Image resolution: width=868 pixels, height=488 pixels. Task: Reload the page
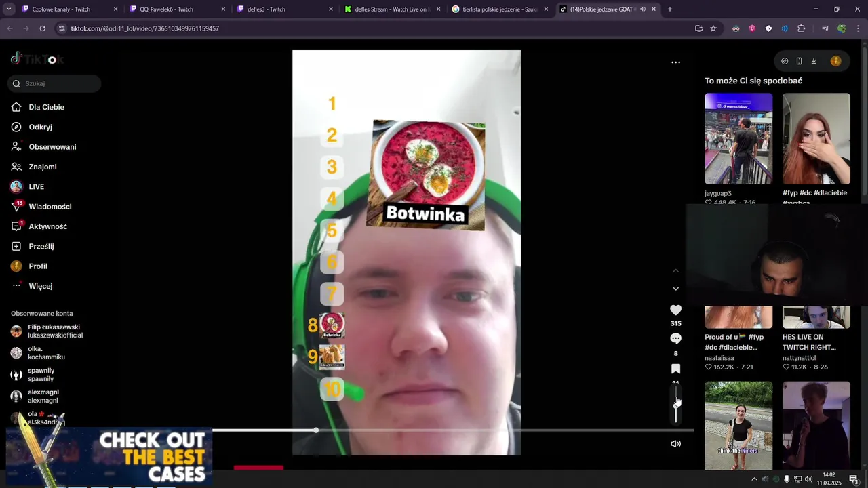click(42, 28)
